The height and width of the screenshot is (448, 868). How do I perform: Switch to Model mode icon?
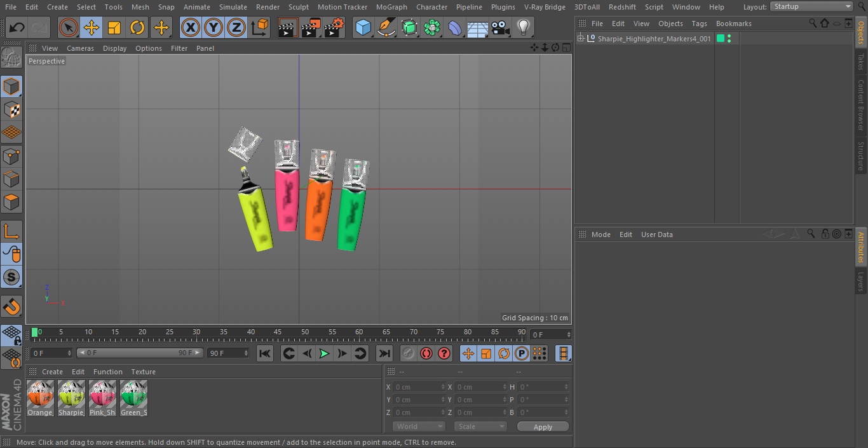click(x=11, y=86)
